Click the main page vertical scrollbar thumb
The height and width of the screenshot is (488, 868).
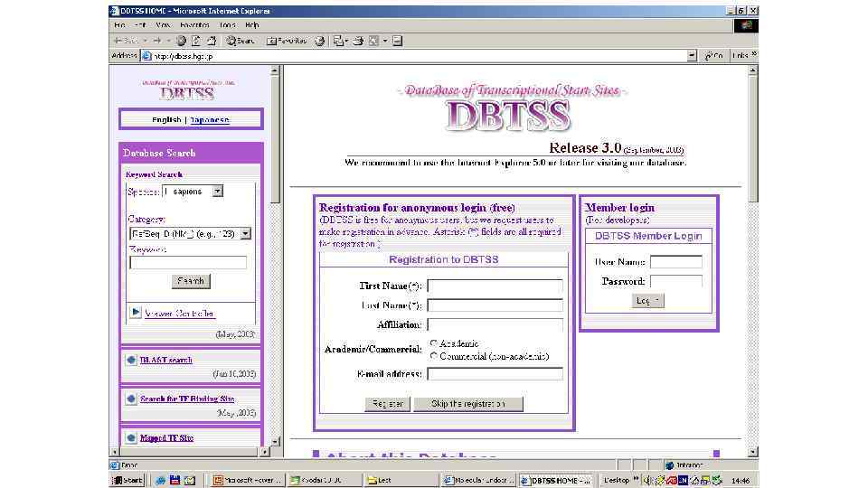(x=752, y=139)
